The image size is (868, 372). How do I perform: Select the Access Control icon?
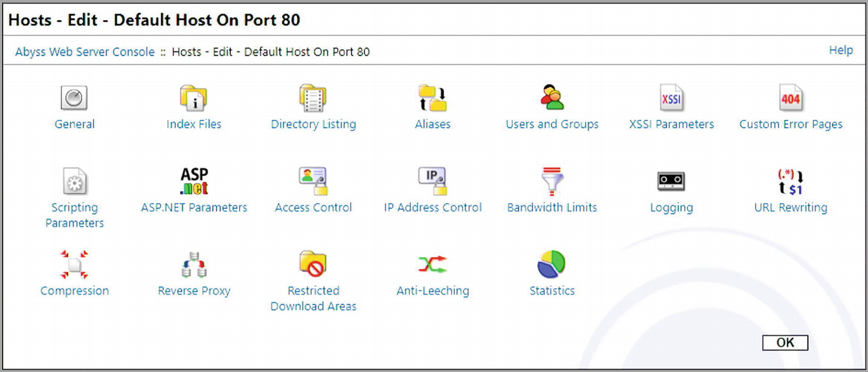(313, 181)
